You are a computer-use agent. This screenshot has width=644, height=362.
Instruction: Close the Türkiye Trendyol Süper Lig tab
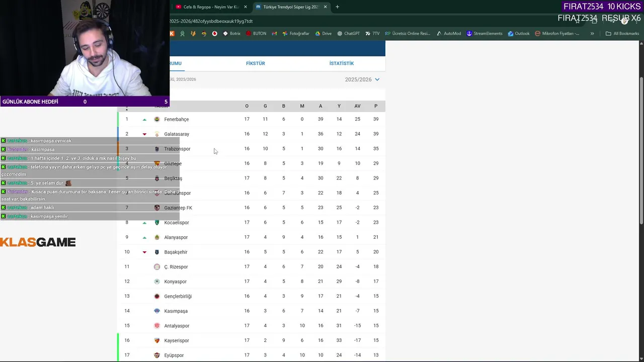(x=326, y=7)
